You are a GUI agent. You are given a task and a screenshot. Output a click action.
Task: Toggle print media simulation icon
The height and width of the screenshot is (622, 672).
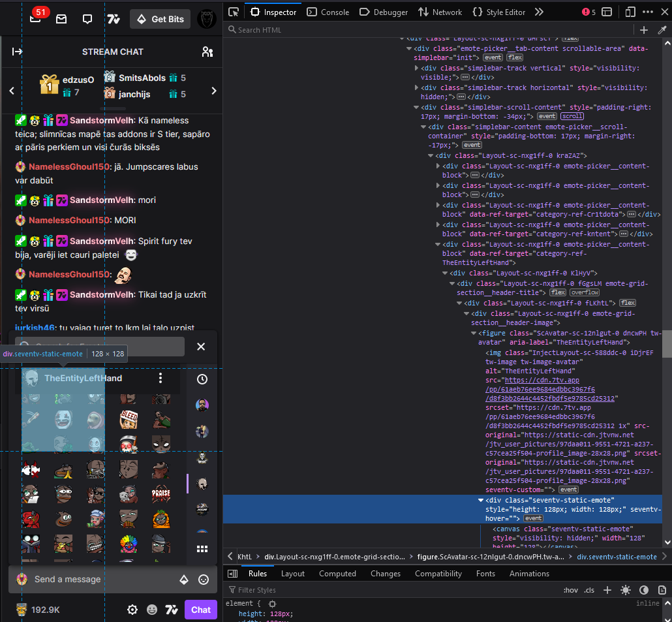(662, 590)
